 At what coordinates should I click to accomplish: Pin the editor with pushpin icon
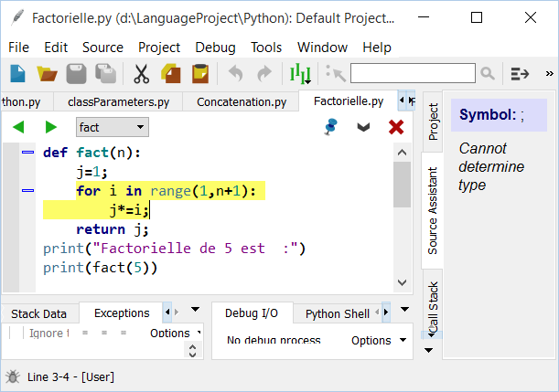(x=331, y=127)
